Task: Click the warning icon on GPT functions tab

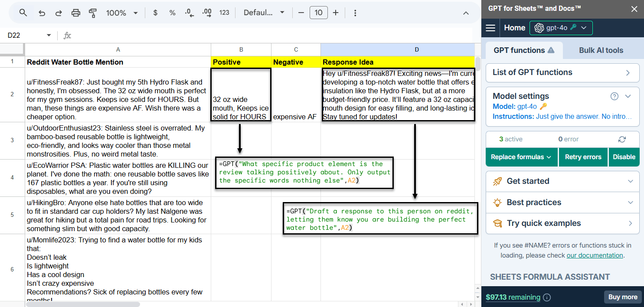Action: [551, 50]
